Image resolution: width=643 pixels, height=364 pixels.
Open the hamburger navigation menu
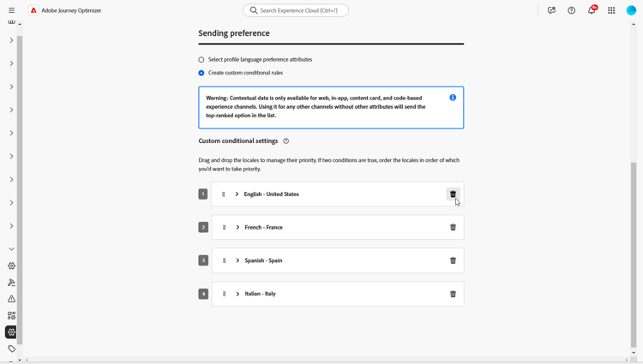tap(11, 10)
